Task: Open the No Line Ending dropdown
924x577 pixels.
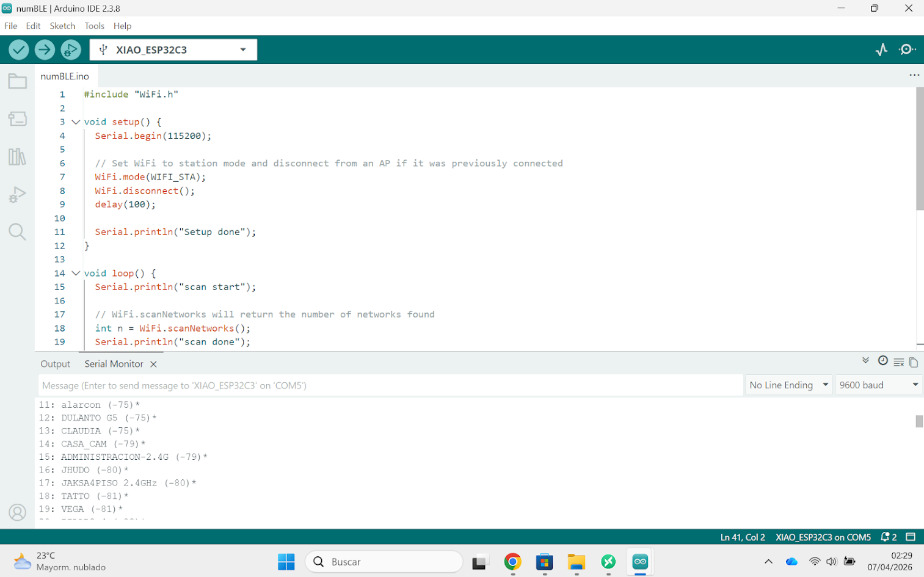Action: pyautogui.click(x=788, y=385)
